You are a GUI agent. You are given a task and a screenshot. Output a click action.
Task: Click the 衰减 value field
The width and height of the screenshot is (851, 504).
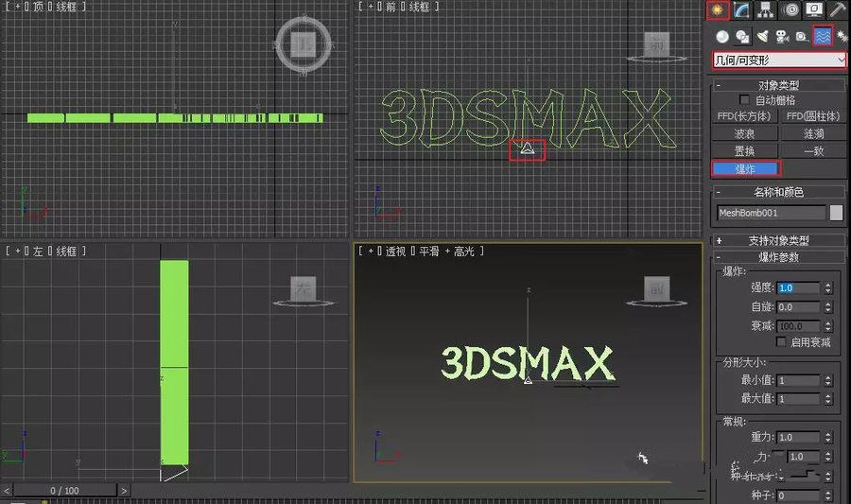click(x=799, y=326)
